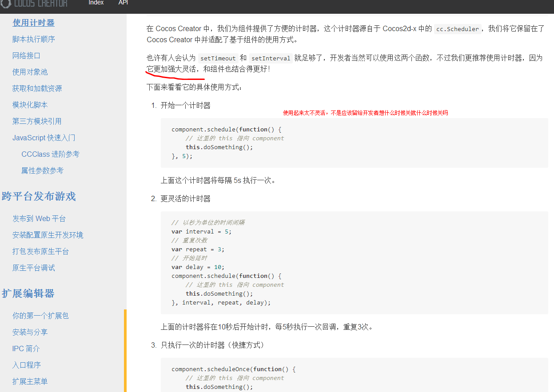Screen dimensions: 554x392
Task: Open the 脚本执行顺序 sidebar link
Action: [34, 39]
